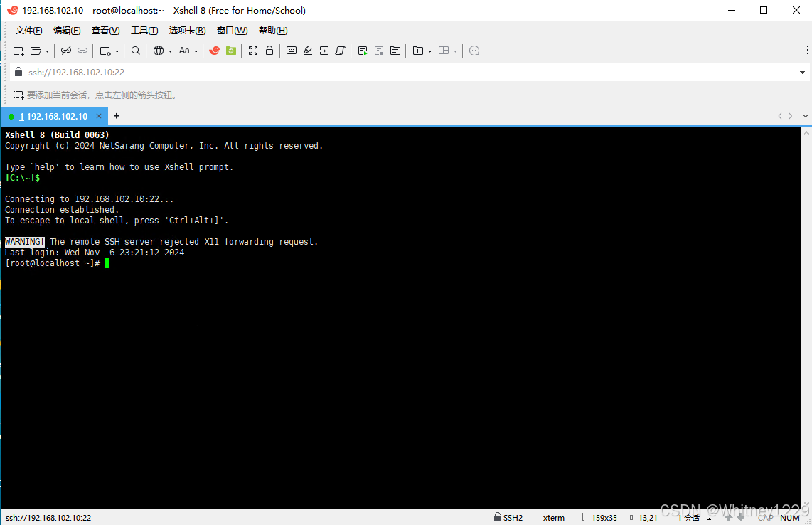
Task: Toggle full screen mode icon
Action: pos(253,51)
